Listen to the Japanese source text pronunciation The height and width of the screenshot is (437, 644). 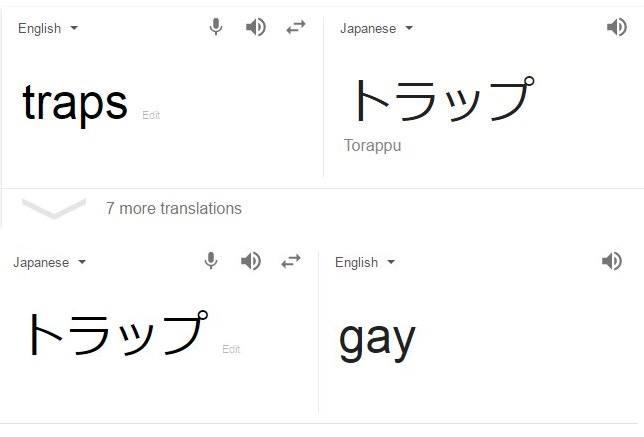[251, 261]
